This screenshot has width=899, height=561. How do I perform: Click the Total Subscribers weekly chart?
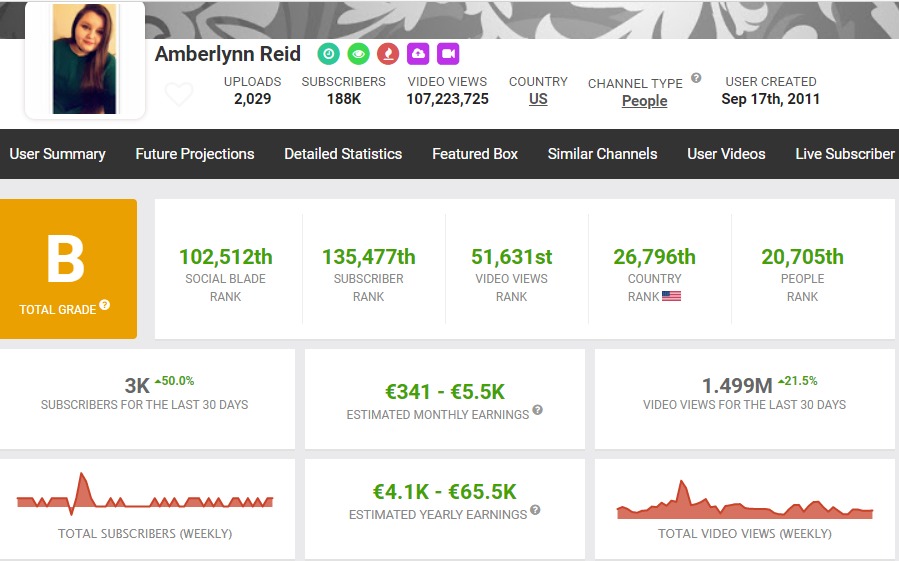(x=145, y=493)
